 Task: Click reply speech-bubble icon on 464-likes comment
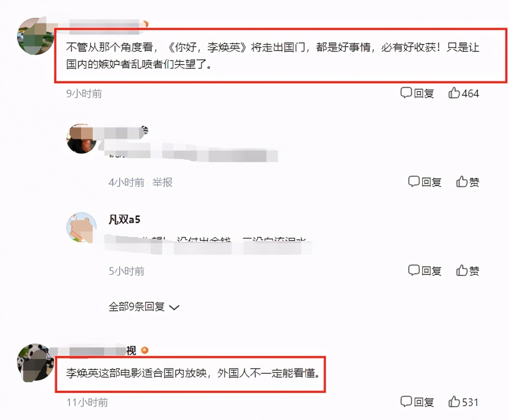(406, 93)
